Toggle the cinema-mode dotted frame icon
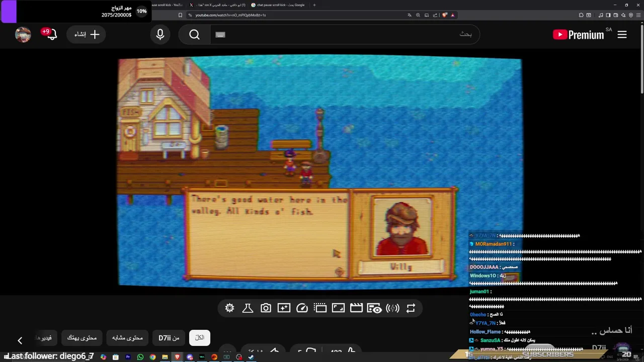644x362 pixels. 320,308
